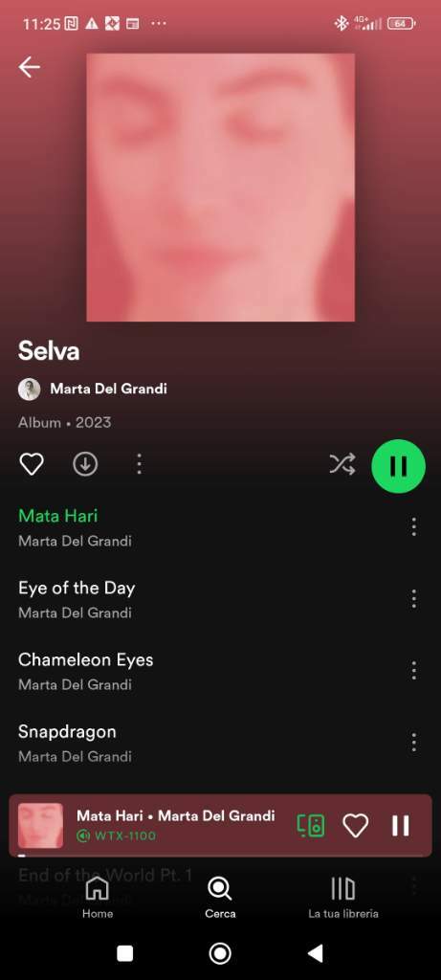Screen dimensions: 441x980
Task: Open La tua libreria tab
Action: [x=342, y=898]
